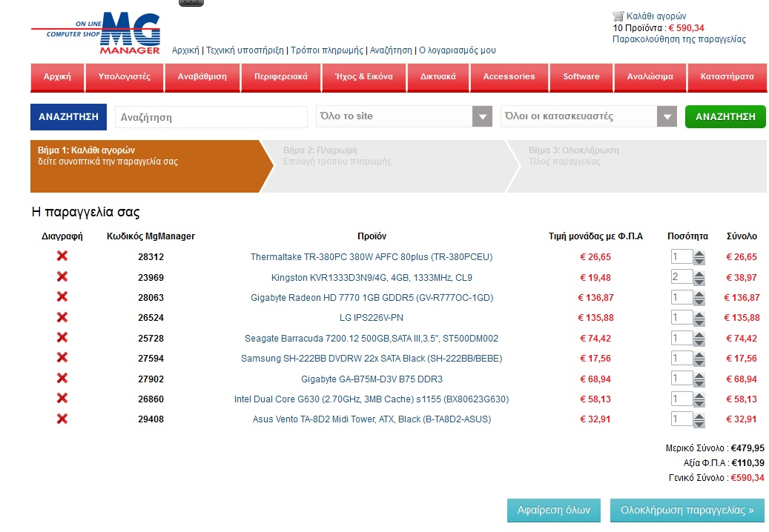The height and width of the screenshot is (532, 769).
Task: Open Seagate Barracuda 7200.12 product link
Action: point(372,338)
